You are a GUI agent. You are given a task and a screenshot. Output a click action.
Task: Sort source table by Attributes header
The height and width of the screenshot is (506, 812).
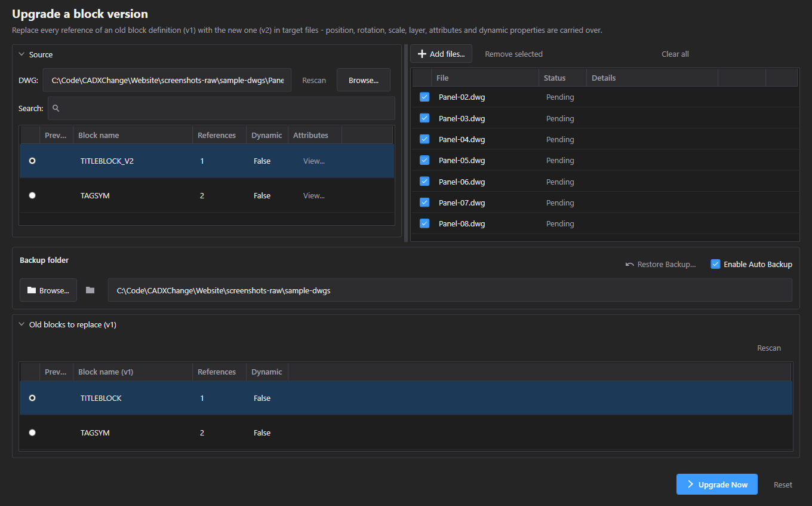tap(315, 135)
